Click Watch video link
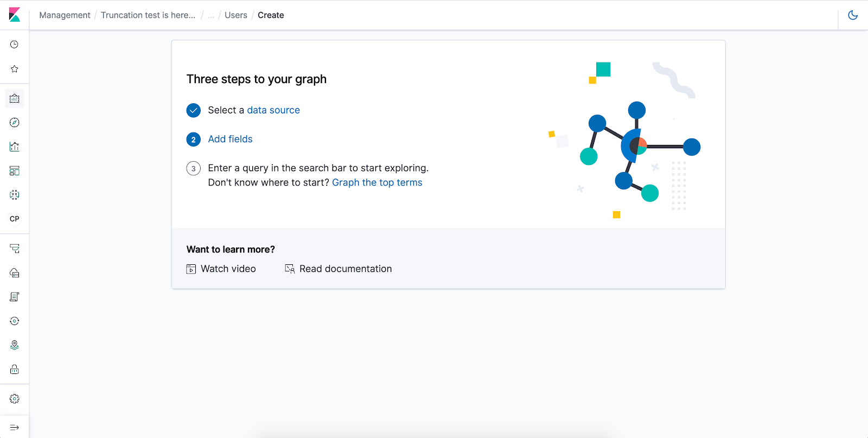This screenshot has width=868, height=438. click(x=228, y=269)
